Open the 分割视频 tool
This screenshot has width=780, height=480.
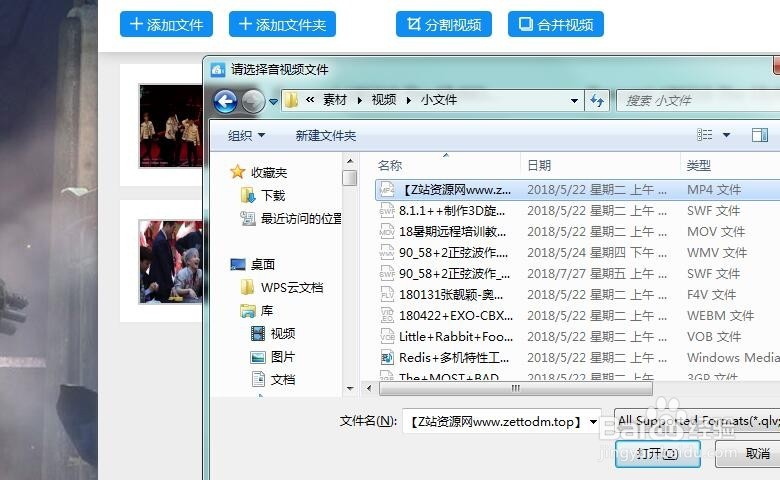[444, 24]
